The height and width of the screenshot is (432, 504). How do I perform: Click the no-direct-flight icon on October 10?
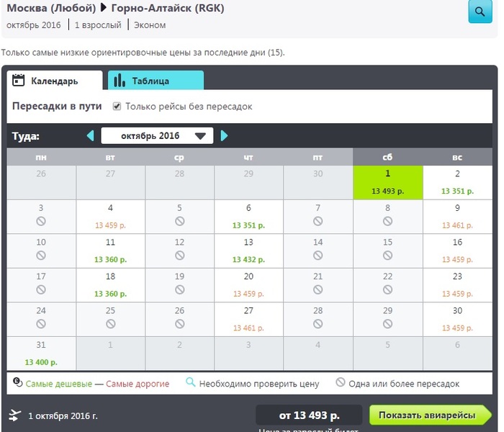coord(41,256)
